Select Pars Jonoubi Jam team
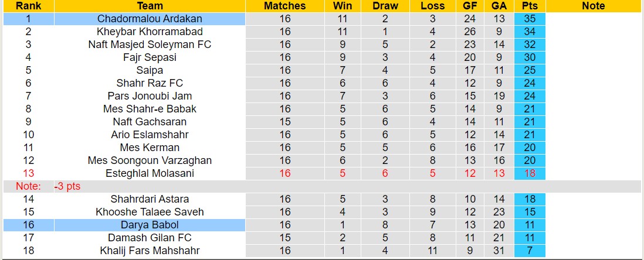 150,96
